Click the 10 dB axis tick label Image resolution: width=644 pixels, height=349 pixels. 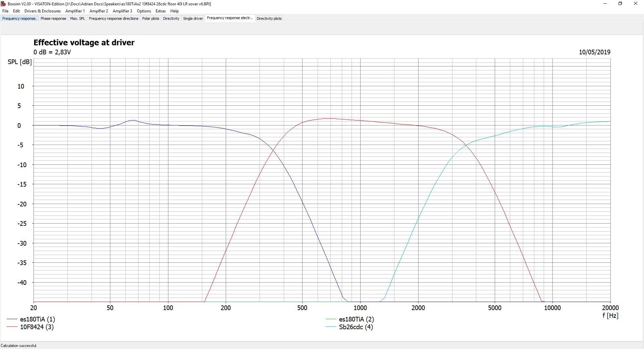[21, 86]
